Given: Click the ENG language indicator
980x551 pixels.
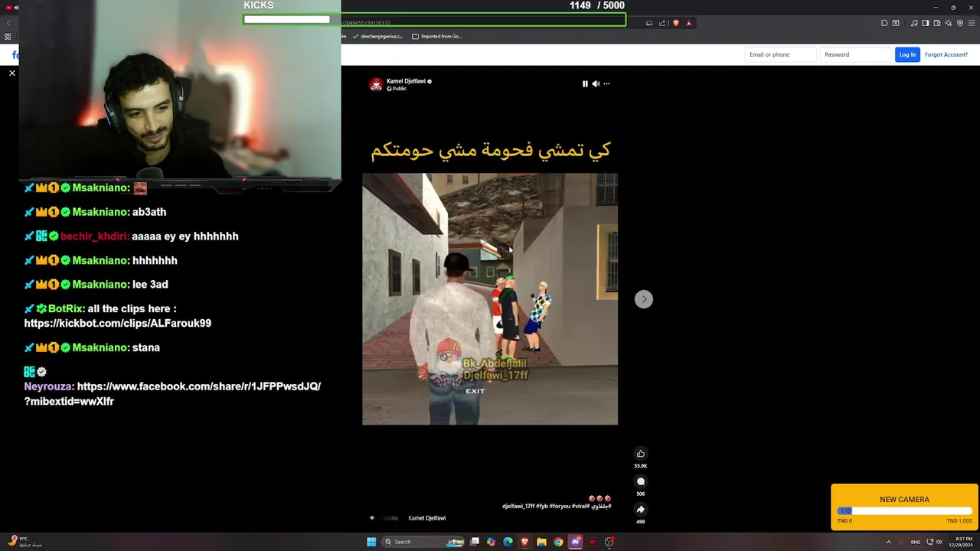Looking at the screenshot, I should 915,542.
